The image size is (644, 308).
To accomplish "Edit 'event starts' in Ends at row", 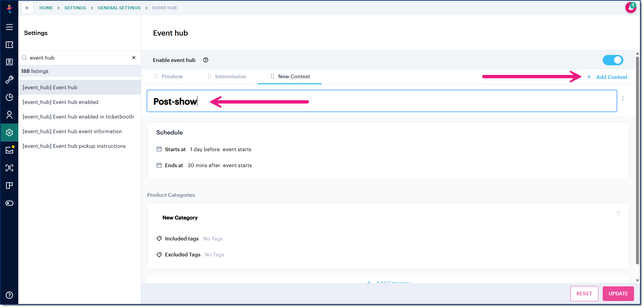I will pyautogui.click(x=237, y=165).
